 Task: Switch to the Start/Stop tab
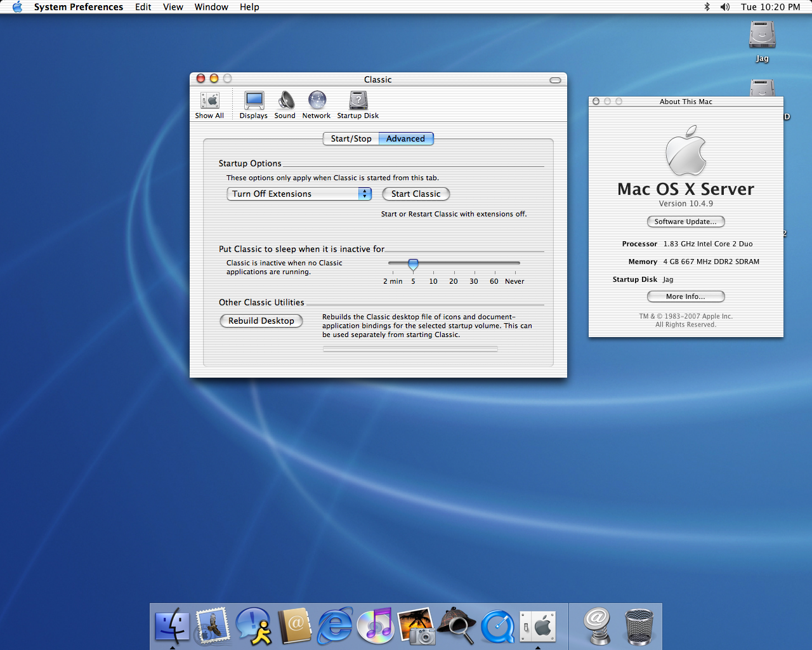coord(351,139)
